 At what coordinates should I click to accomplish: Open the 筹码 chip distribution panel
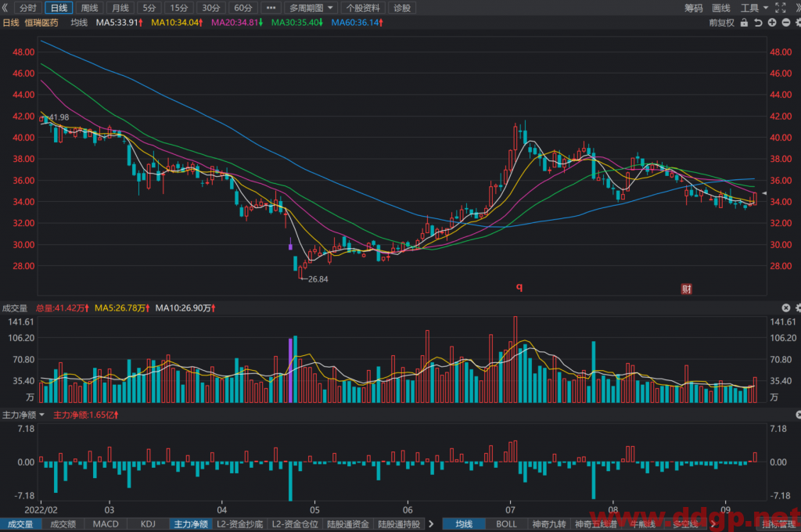coord(693,8)
